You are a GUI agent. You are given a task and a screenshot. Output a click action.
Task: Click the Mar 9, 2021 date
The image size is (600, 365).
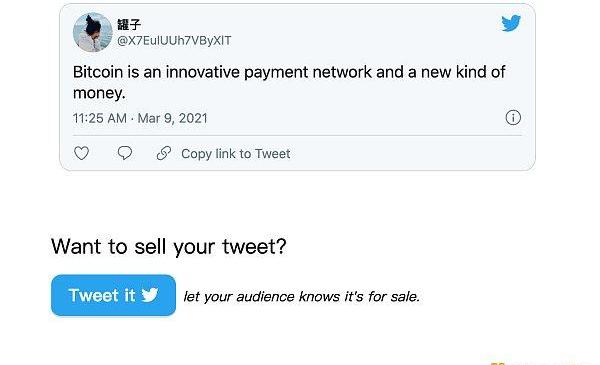(x=172, y=118)
